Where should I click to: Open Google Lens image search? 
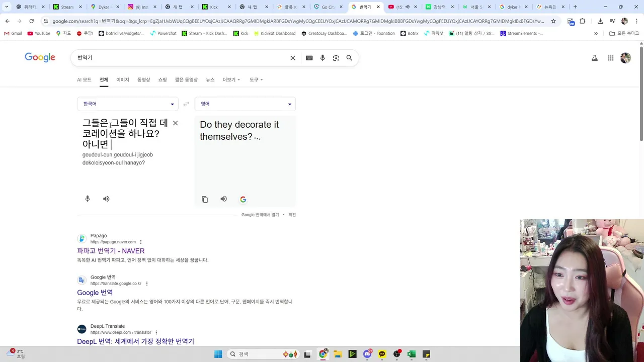(x=336, y=58)
